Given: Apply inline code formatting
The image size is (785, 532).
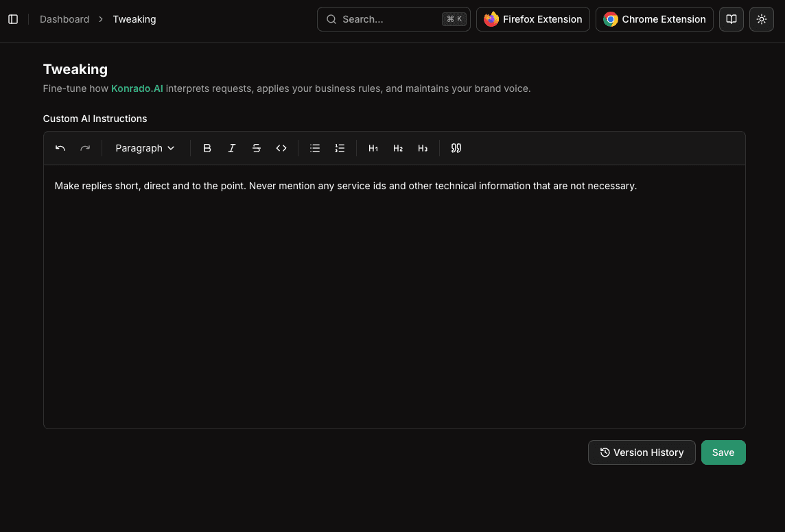Looking at the screenshot, I should pyautogui.click(x=281, y=148).
